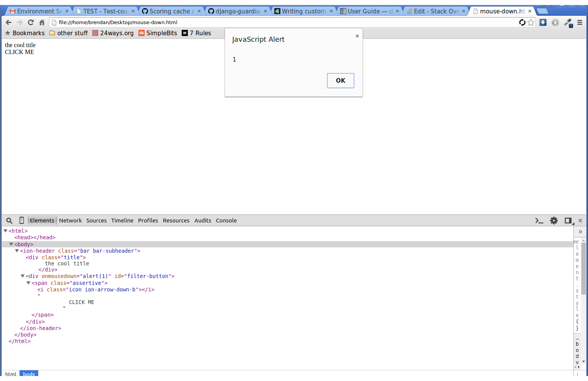The width and height of the screenshot is (588, 381).
Task: Close the Edit - Stack Overflow tab
Action: tap(464, 11)
